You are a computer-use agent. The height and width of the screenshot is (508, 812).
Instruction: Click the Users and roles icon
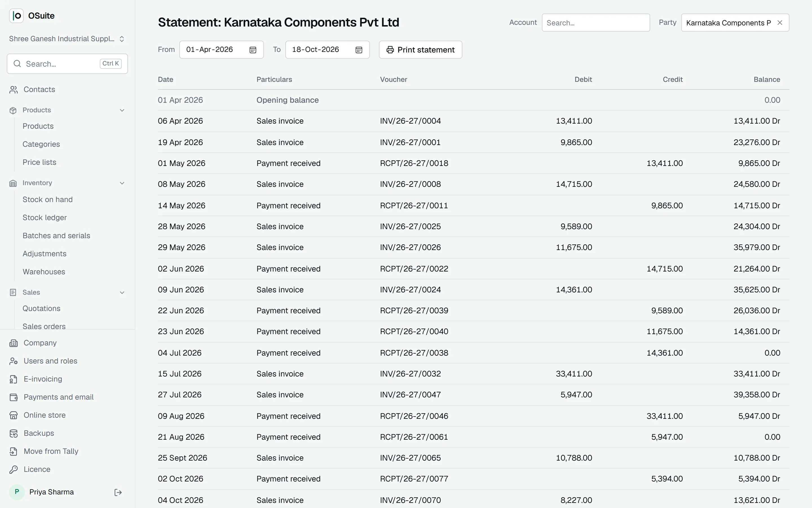pos(14,361)
